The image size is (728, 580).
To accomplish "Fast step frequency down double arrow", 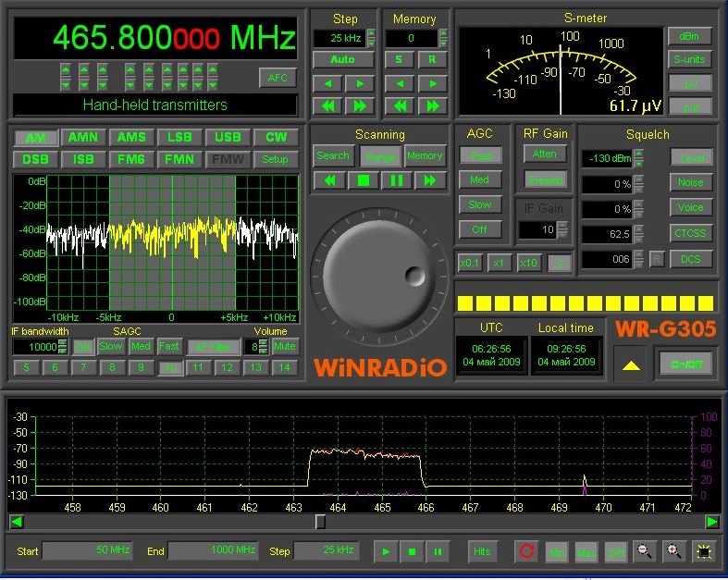I will (x=327, y=106).
